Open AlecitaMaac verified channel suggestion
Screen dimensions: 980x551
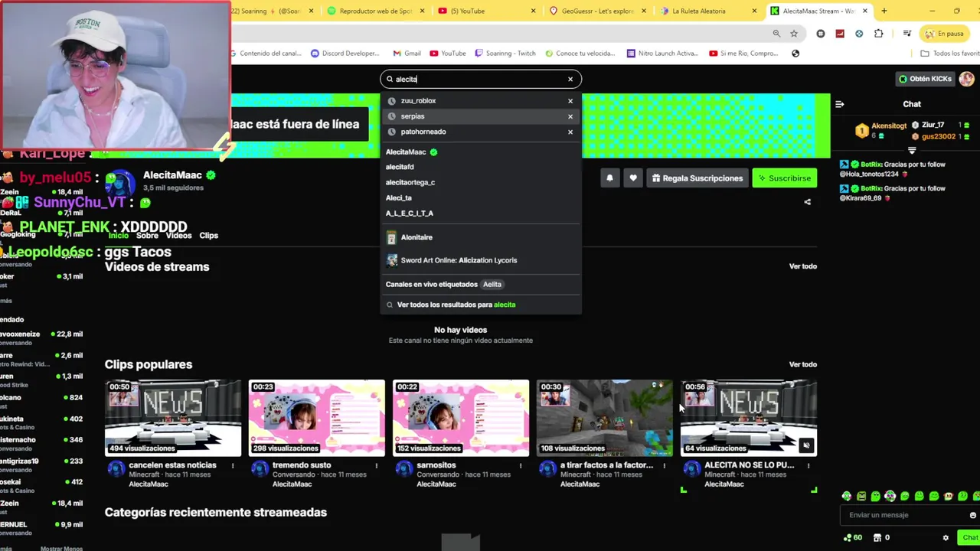[x=481, y=152]
